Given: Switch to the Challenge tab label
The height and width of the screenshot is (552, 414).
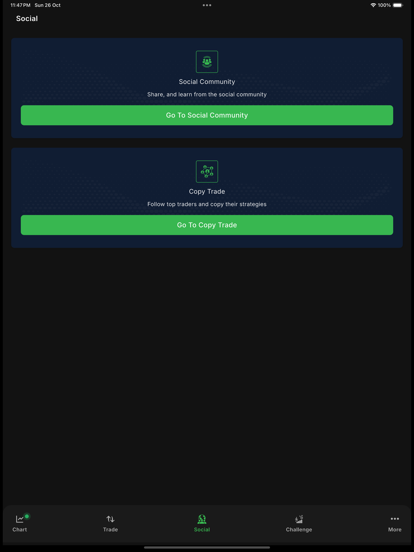Looking at the screenshot, I should [299, 529].
